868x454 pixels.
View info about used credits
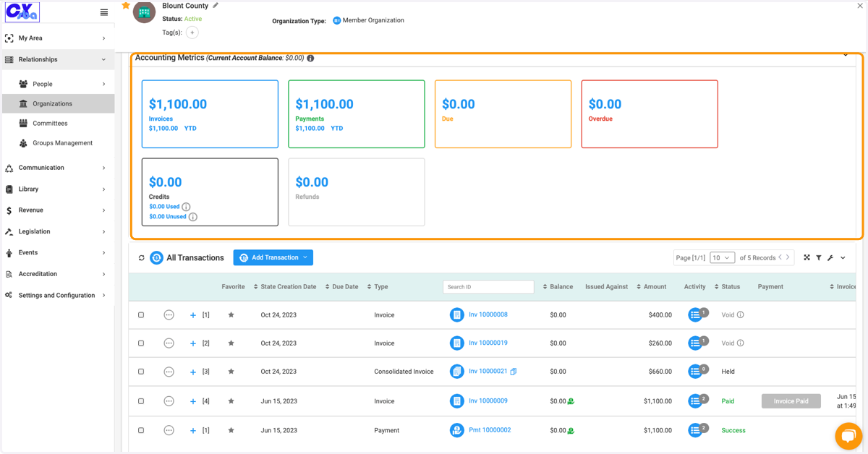click(x=186, y=207)
